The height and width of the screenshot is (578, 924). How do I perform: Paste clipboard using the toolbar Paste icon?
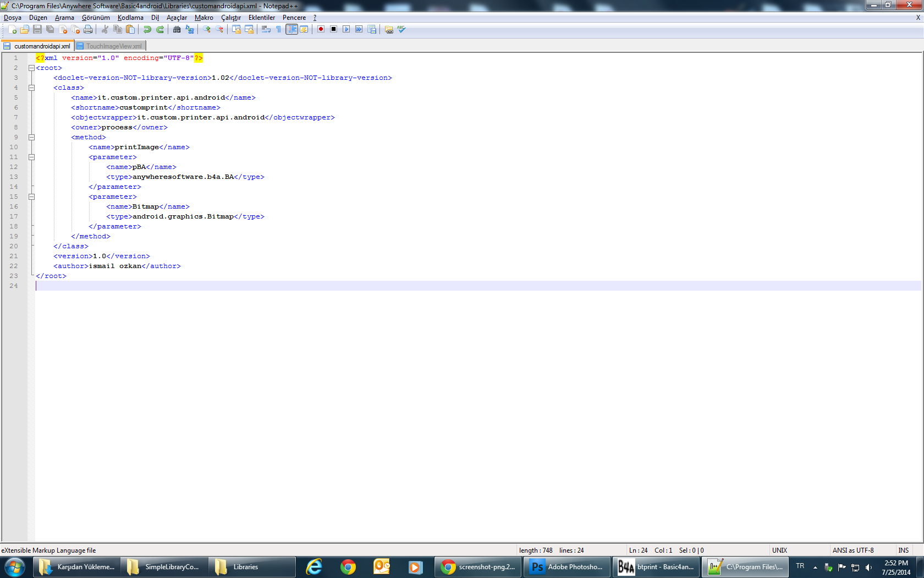pos(130,29)
